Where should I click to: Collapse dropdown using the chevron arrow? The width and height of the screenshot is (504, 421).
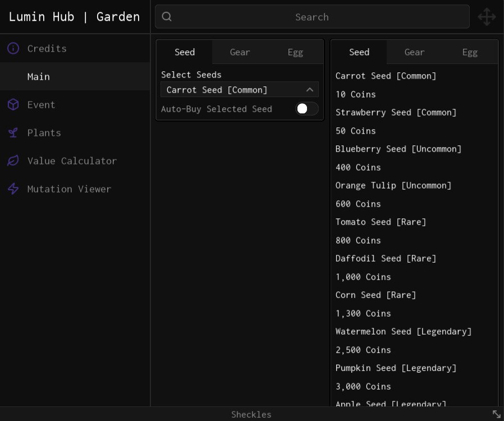[310, 90]
